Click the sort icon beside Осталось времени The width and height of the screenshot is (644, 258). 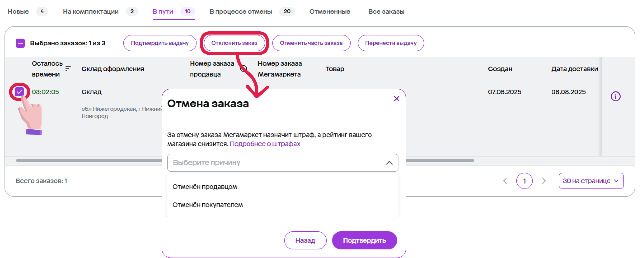click(68, 68)
